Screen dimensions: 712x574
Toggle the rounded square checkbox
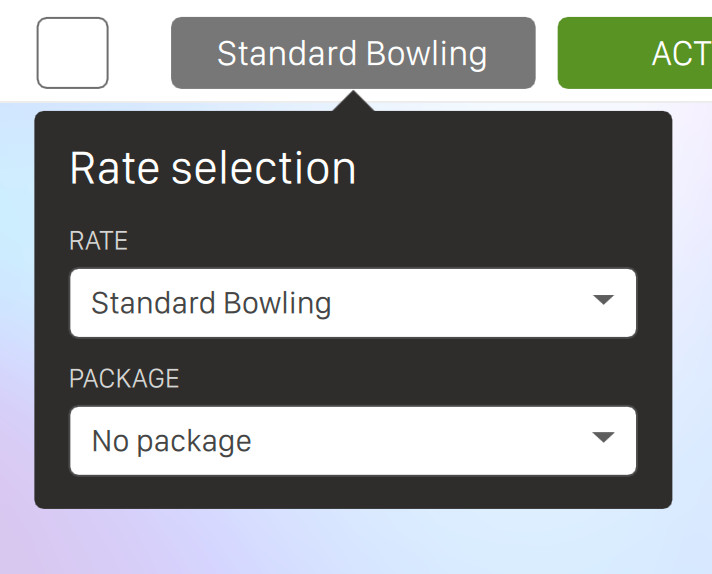(x=72, y=53)
